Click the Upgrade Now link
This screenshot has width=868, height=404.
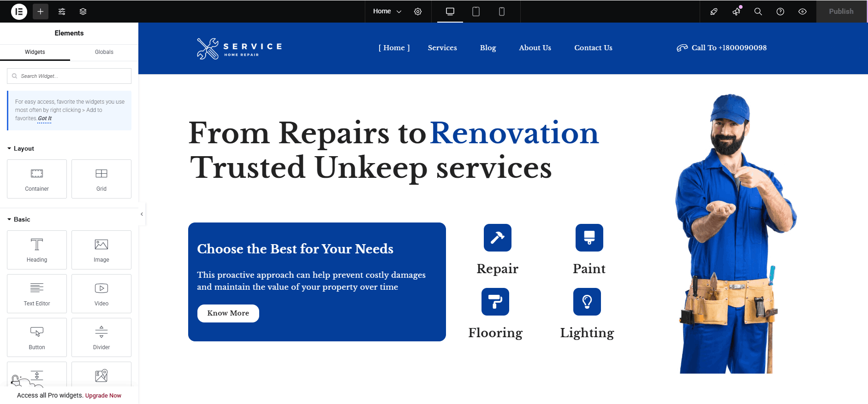coord(103,396)
